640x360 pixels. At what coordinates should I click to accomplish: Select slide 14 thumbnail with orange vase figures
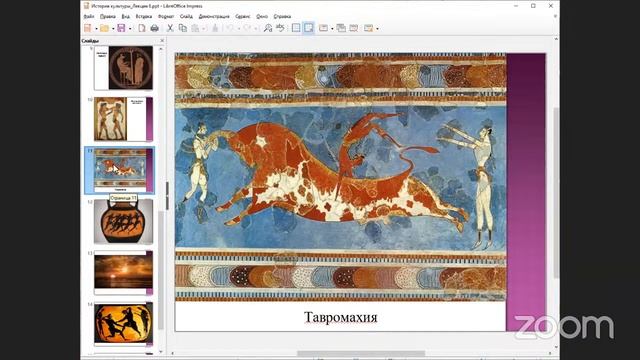(x=124, y=324)
